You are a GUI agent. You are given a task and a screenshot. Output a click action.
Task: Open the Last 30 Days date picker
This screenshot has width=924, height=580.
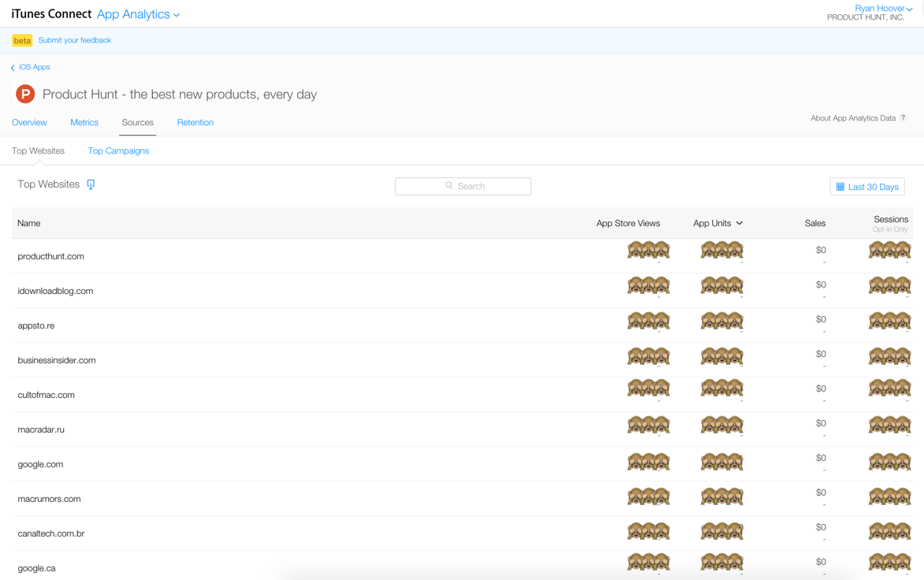tap(866, 187)
